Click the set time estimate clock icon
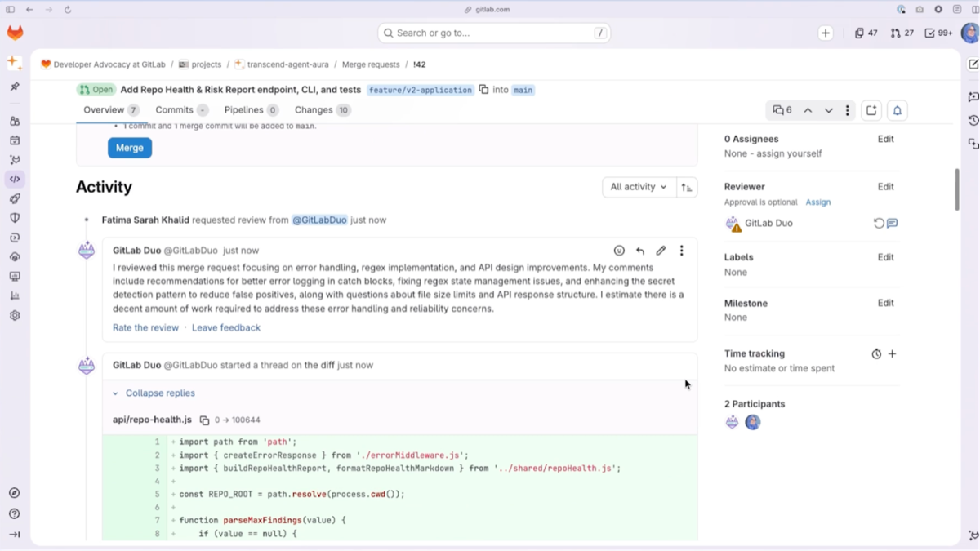 tap(876, 354)
